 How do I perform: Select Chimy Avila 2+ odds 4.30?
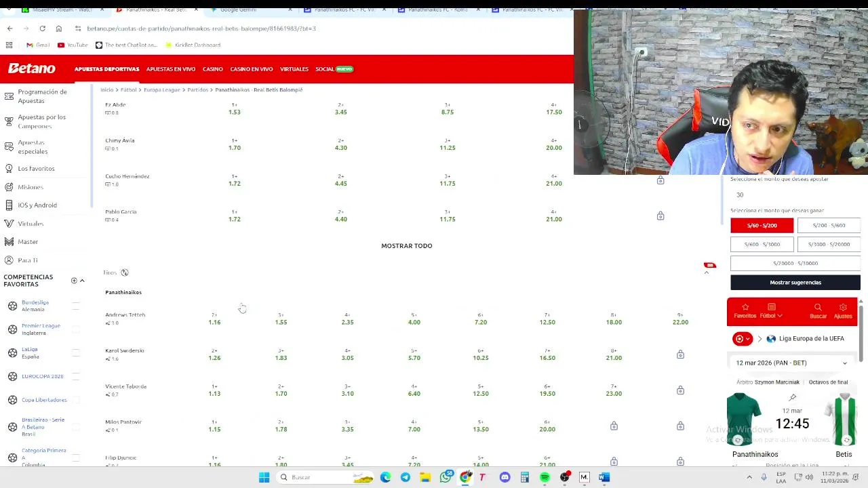[340, 144]
